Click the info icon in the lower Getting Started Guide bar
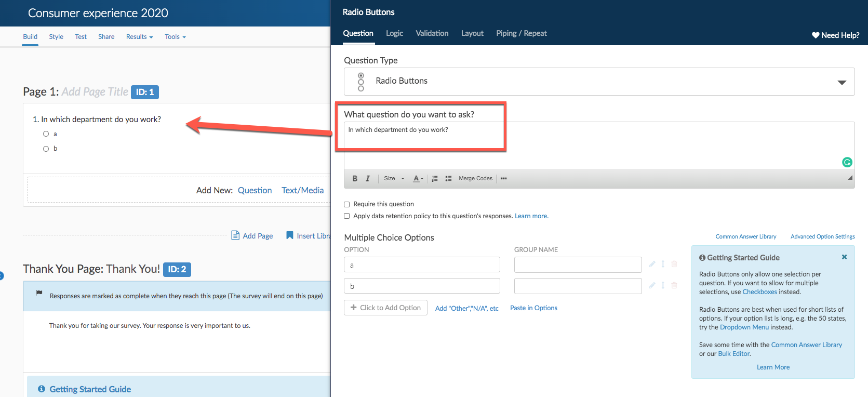Image resolution: width=868 pixels, height=397 pixels. coord(42,389)
